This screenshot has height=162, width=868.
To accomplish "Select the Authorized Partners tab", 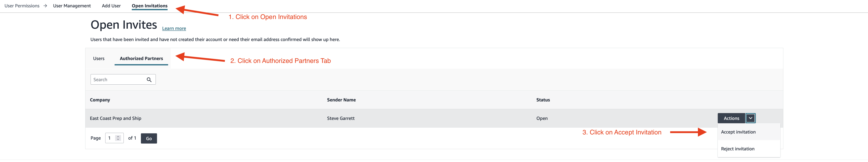I will [141, 58].
